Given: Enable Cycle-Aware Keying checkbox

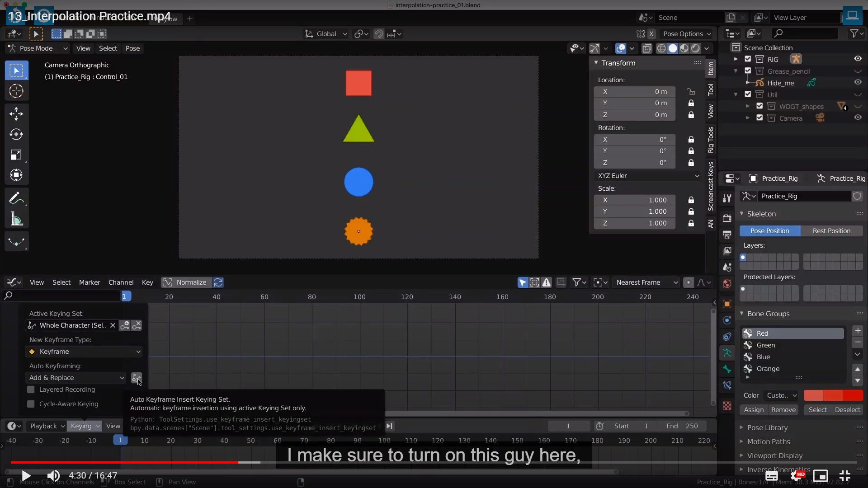Looking at the screenshot, I should tap(31, 404).
